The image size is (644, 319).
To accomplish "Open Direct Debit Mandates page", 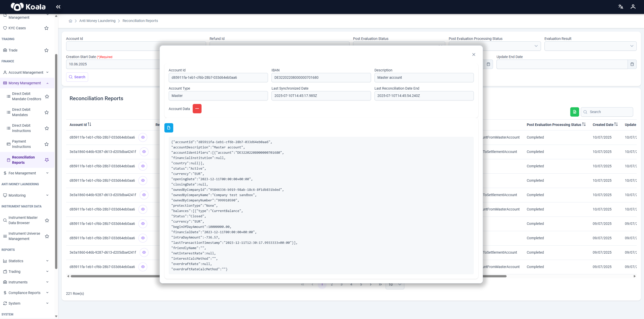I will point(21,112).
